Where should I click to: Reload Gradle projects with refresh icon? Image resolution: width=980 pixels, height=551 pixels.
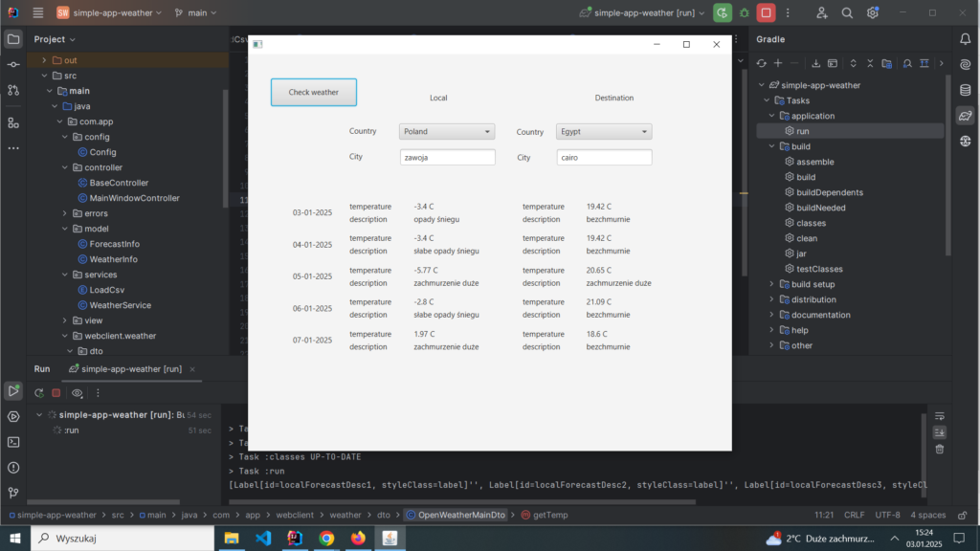coord(762,63)
